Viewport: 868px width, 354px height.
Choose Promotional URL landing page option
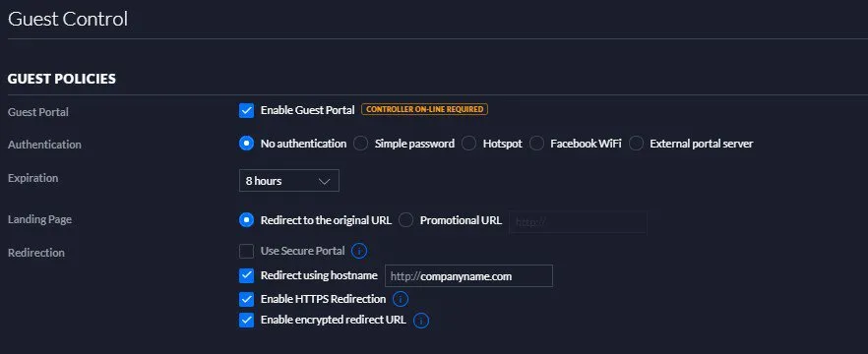pyautogui.click(x=405, y=220)
